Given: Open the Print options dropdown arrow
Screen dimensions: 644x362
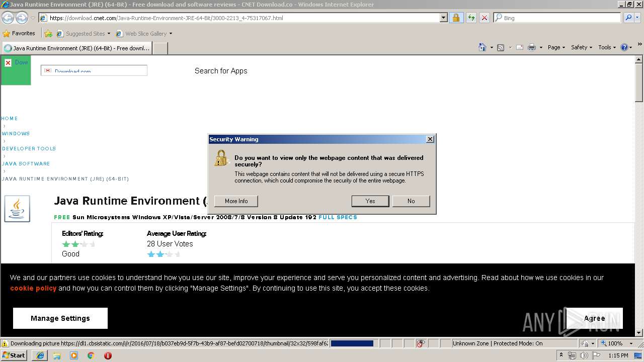Looking at the screenshot, I should (x=541, y=47).
